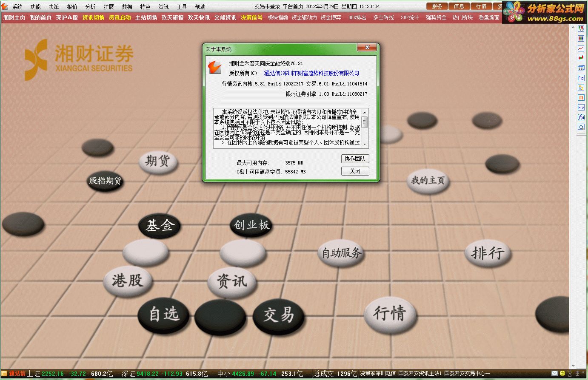Click the yellow icon in bottom status bar
The image size is (588, 380).
[562, 374]
